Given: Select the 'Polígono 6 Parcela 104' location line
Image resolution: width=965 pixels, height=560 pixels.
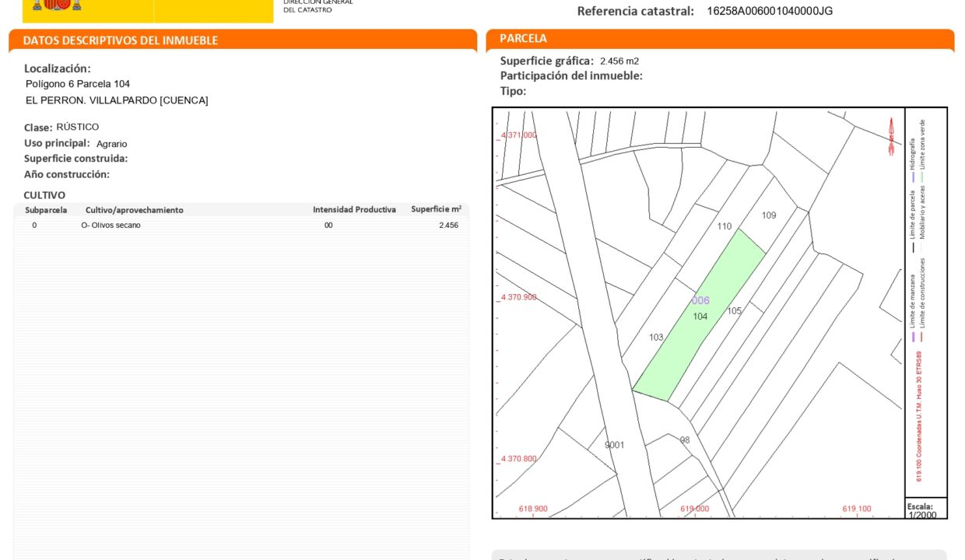Looking at the screenshot, I should pyautogui.click(x=78, y=84).
